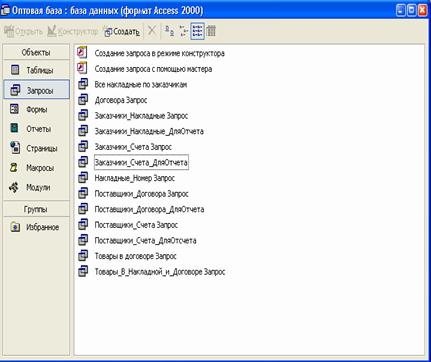
Task: Switch to details table view icon
Action: pyautogui.click(x=211, y=31)
